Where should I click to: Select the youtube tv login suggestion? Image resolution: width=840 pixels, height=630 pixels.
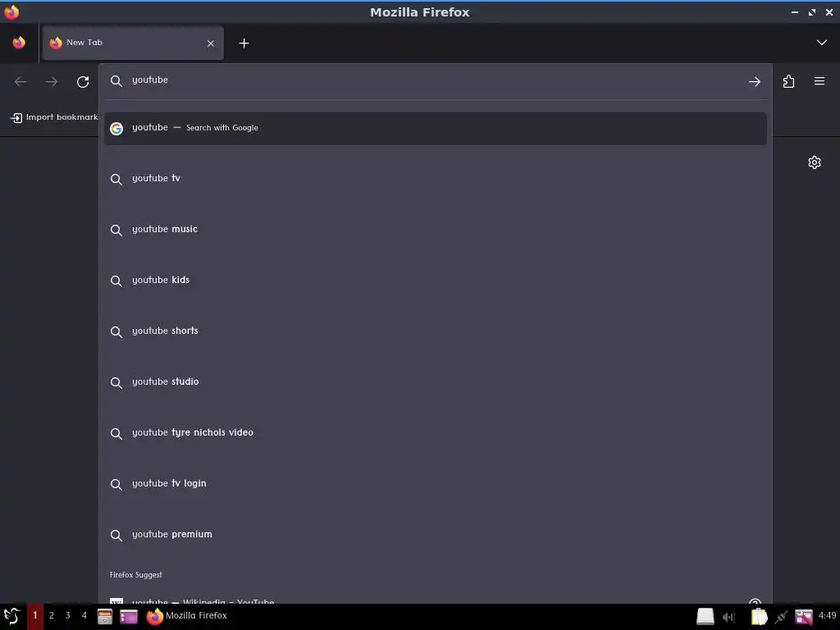(435, 484)
